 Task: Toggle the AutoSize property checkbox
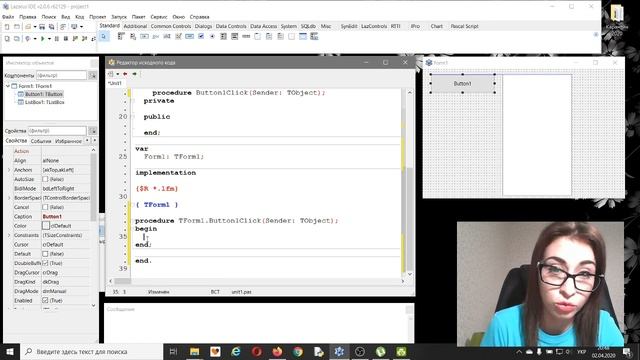click(x=45, y=179)
